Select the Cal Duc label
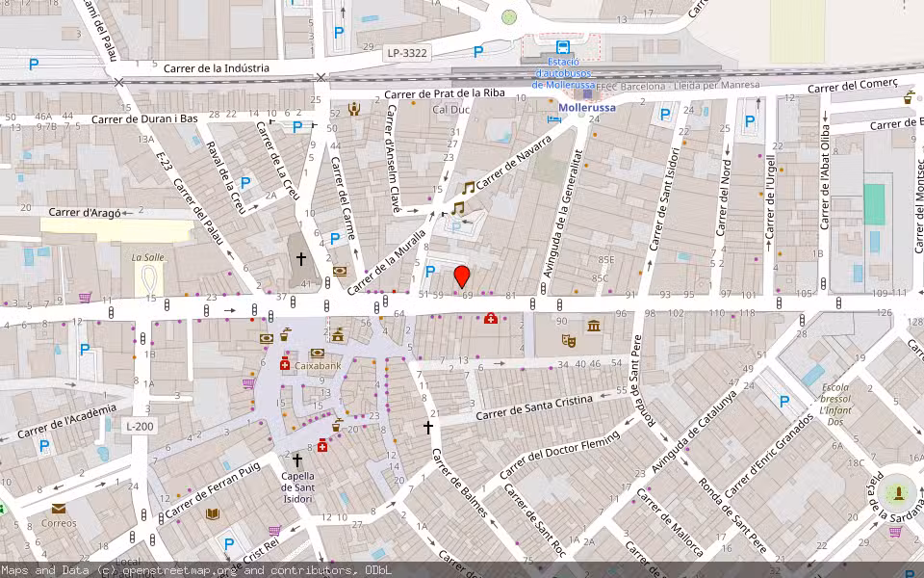The height and width of the screenshot is (578, 924). coord(450,109)
